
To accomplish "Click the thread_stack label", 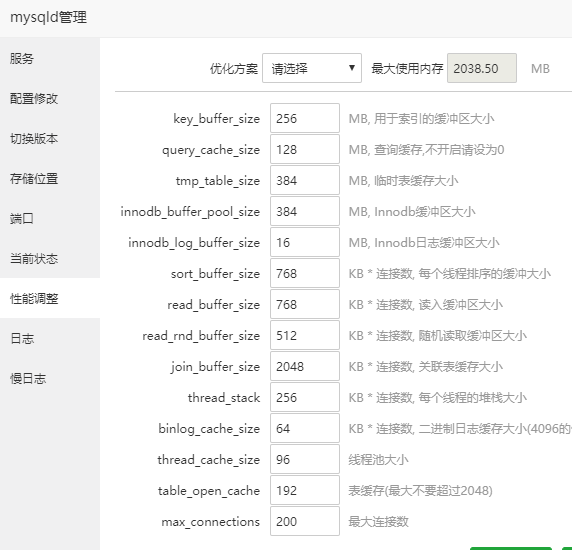I will click(224, 398).
